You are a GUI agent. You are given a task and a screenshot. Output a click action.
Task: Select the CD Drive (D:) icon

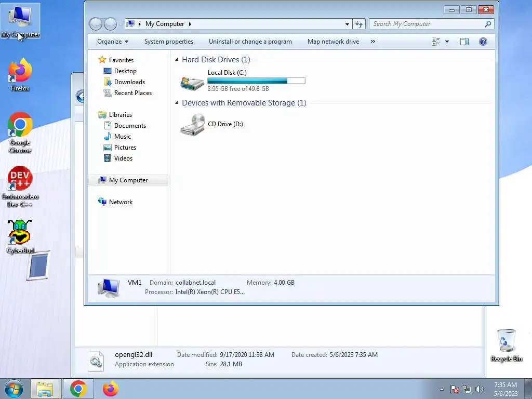click(x=192, y=125)
